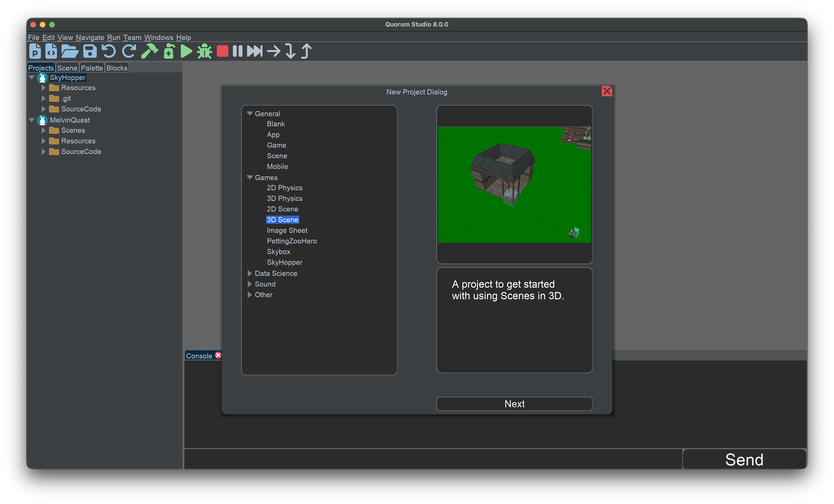Expand MelvinQuest's Resources folder
This screenshot has height=504, width=834.
pyautogui.click(x=43, y=141)
